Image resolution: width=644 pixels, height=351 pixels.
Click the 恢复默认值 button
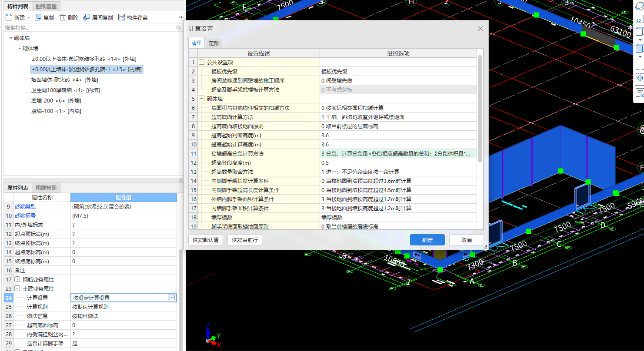pos(206,240)
